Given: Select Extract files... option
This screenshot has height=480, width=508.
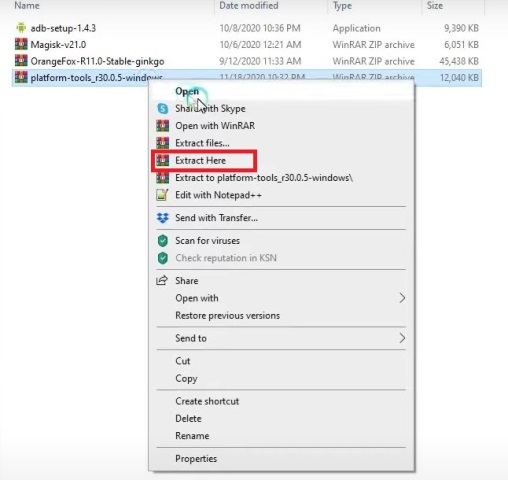Looking at the screenshot, I should [x=281, y=143].
